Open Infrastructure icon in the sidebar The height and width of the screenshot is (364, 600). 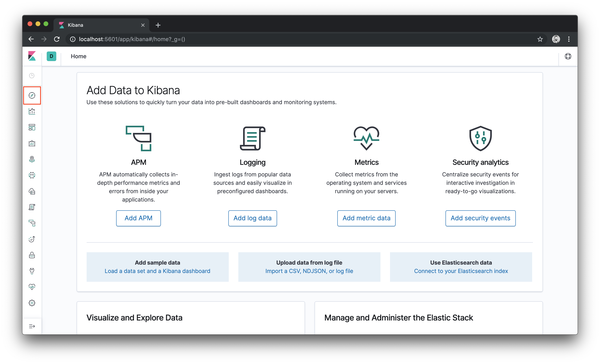pos(32,191)
